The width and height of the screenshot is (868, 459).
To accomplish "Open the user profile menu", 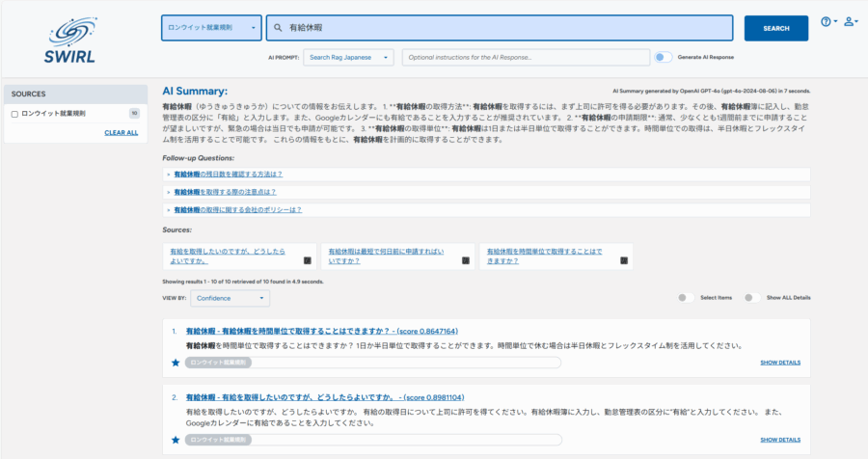I will pyautogui.click(x=851, y=21).
